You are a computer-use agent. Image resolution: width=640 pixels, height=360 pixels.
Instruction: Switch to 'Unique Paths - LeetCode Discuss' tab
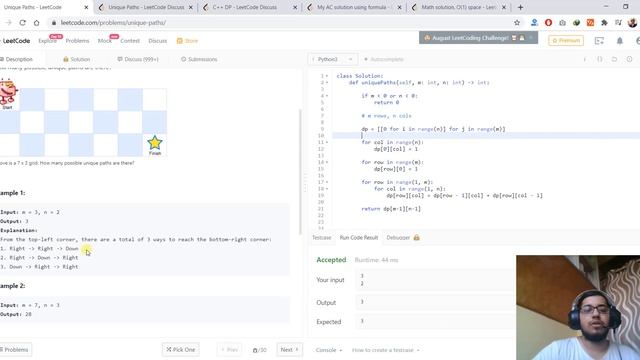point(146,7)
